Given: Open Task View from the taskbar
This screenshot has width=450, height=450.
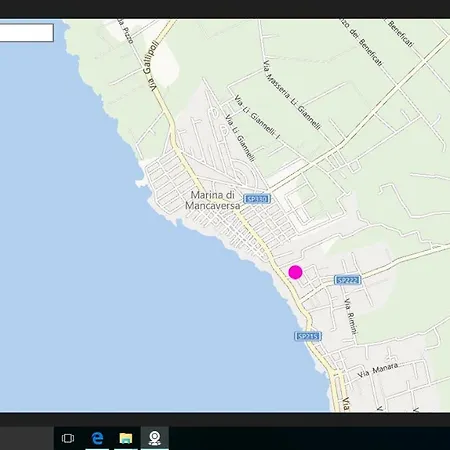Looking at the screenshot, I should click(x=68, y=438).
